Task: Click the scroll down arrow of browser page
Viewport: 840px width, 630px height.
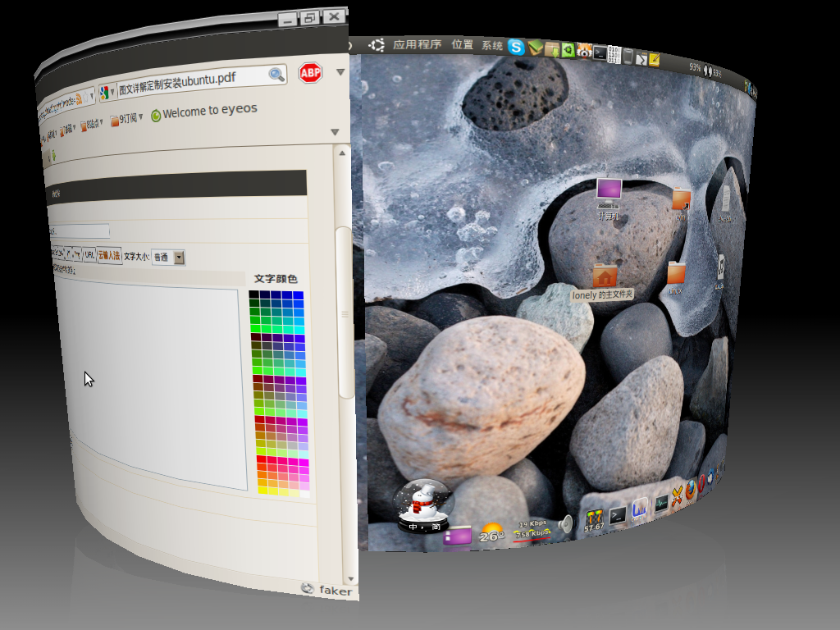Action: [x=351, y=578]
